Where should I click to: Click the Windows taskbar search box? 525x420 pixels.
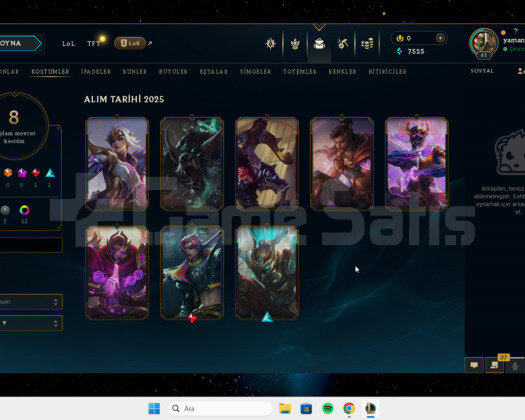(219, 409)
